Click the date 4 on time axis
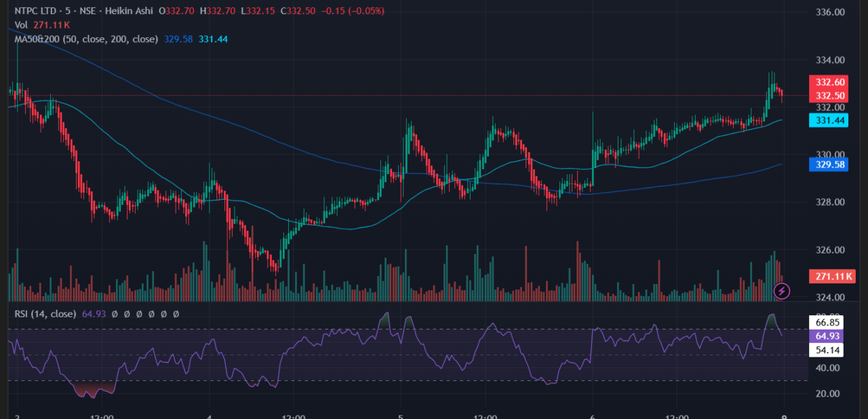The width and height of the screenshot is (868, 419). point(210,418)
